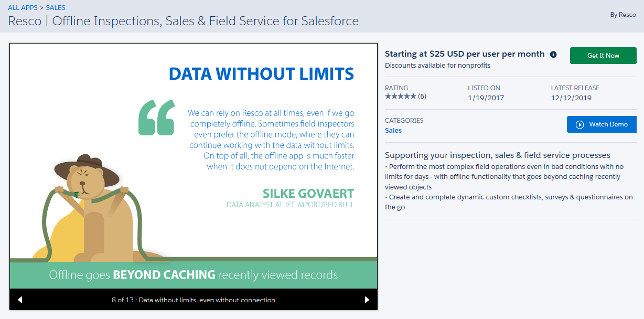The height and width of the screenshot is (319, 644).
Task: Open the ALL APPS breadcrumb link
Action: tap(22, 8)
